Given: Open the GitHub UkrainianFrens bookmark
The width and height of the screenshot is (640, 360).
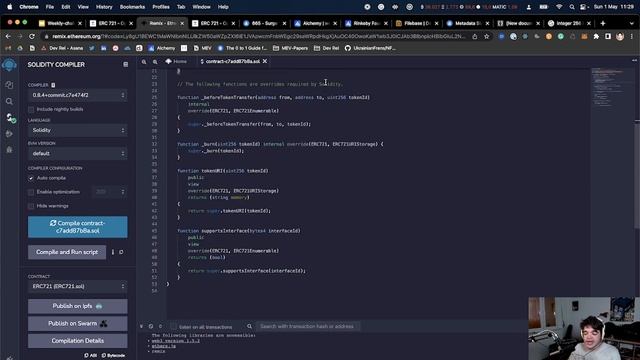Looking at the screenshot, I should pyautogui.click(x=370, y=48).
